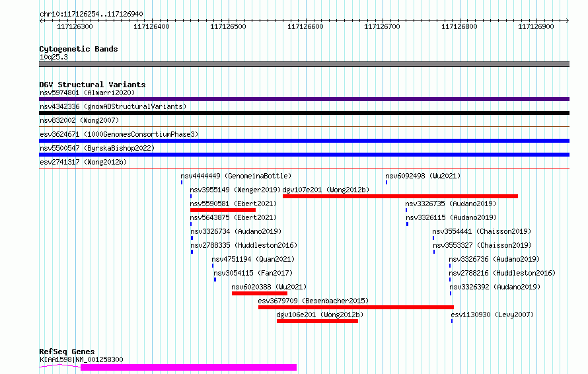The width and height of the screenshot is (588, 374).
Task: Open nsv3326392 (Audano2019) variant label
Action: coord(495,287)
